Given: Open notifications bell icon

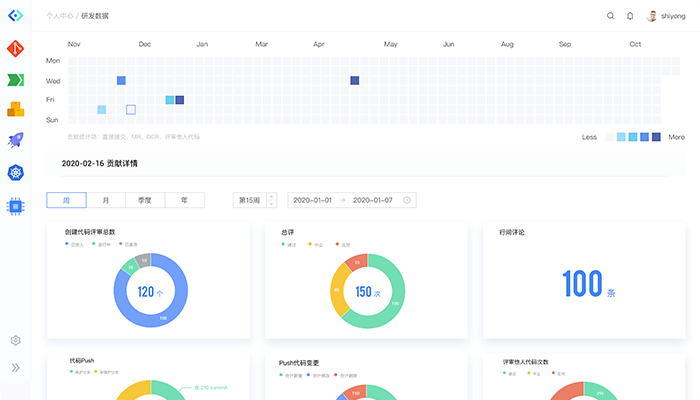Looking at the screenshot, I should (630, 16).
